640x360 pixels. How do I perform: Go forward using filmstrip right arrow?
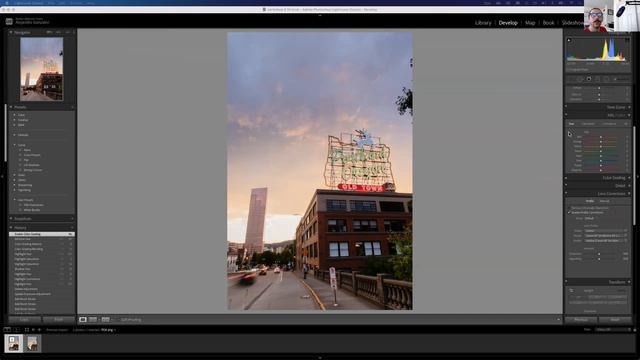coord(39,330)
